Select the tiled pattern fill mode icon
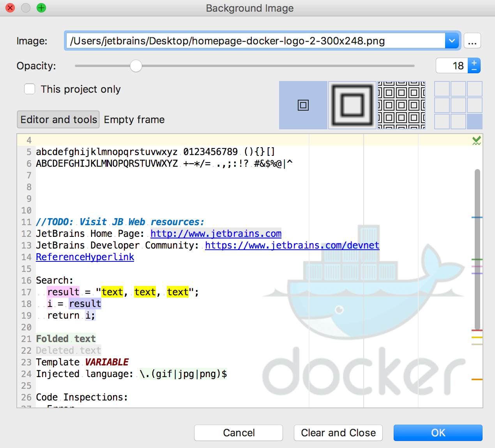 pos(401,105)
